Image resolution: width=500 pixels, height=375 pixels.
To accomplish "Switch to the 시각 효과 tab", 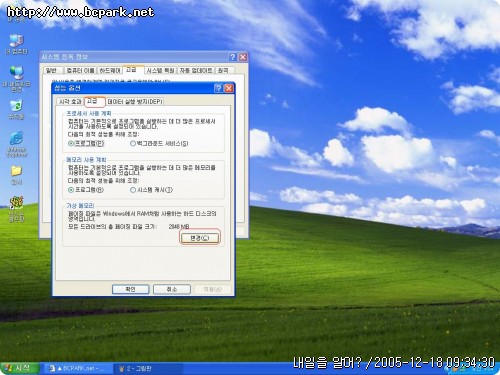I will click(70, 101).
